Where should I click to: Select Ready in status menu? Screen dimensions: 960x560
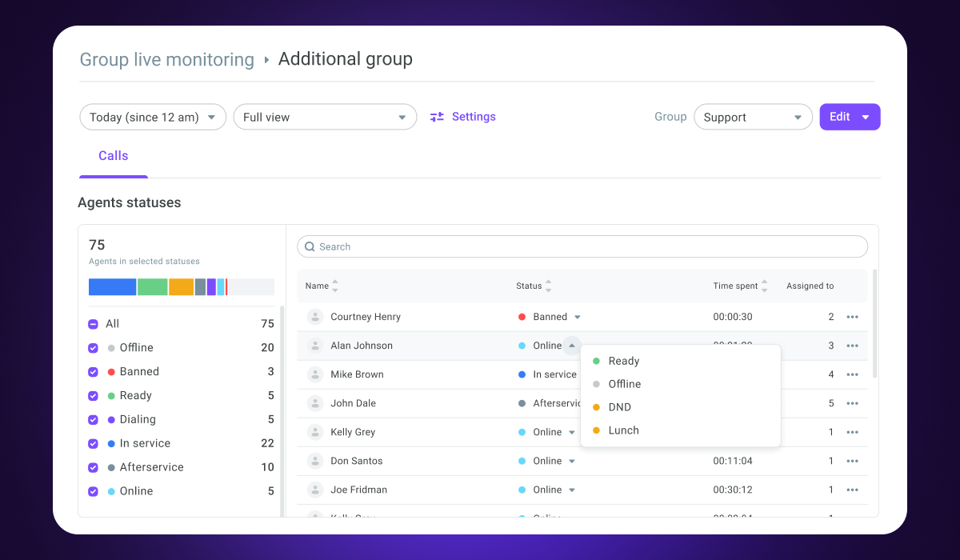pyautogui.click(x=680, y=361)
